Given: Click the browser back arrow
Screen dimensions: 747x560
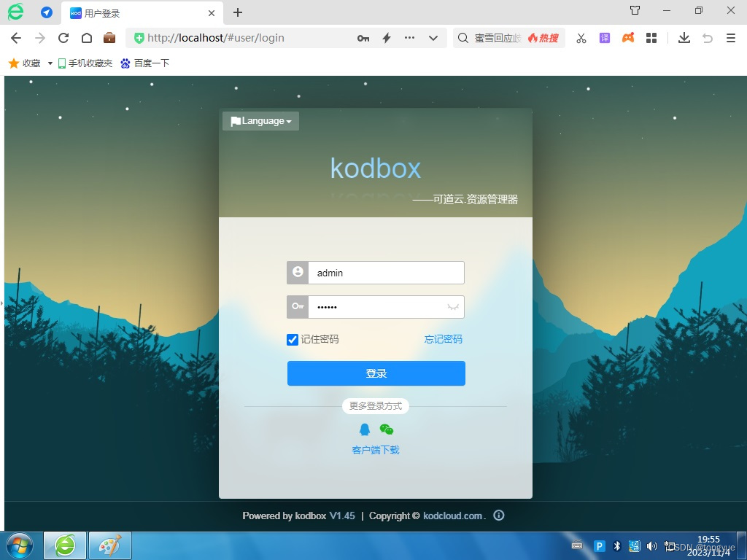Looking at the screenshot, I should click(x=16, y=38).
